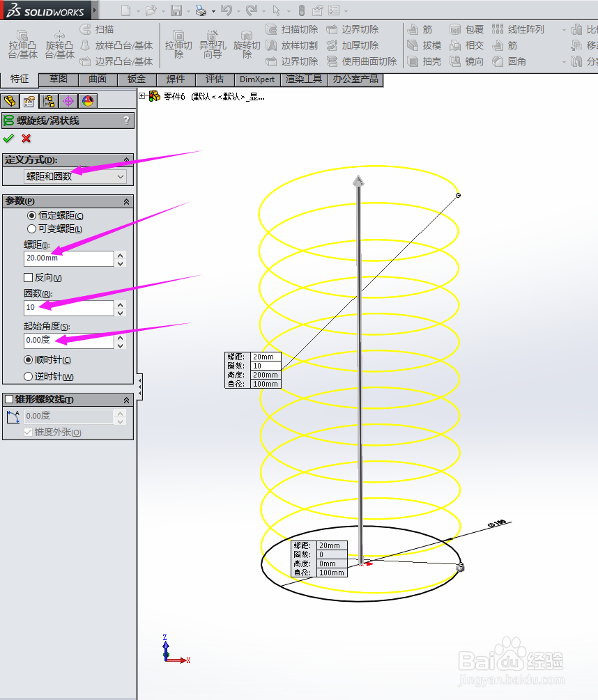Open the 渲染工具 tab

[303, 79]
